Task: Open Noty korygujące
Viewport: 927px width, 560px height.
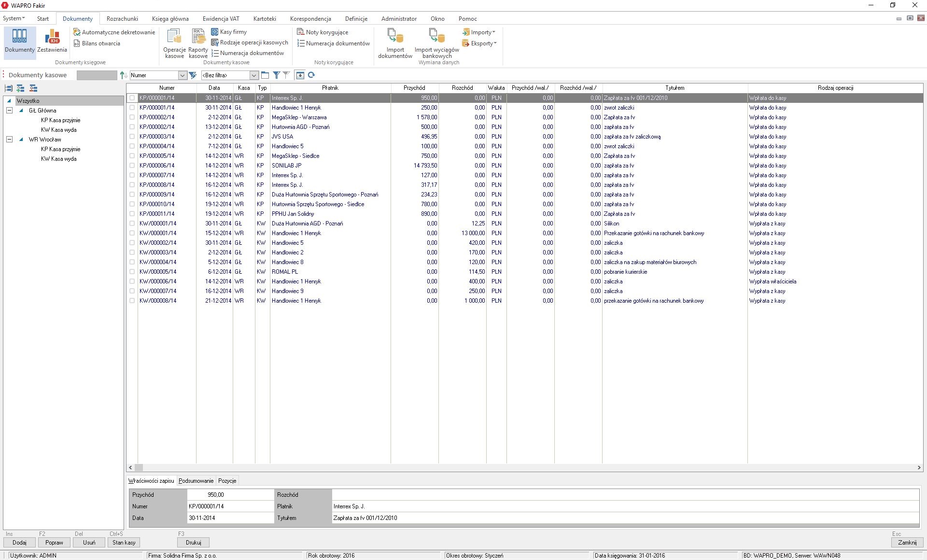Action: point(323,32)
